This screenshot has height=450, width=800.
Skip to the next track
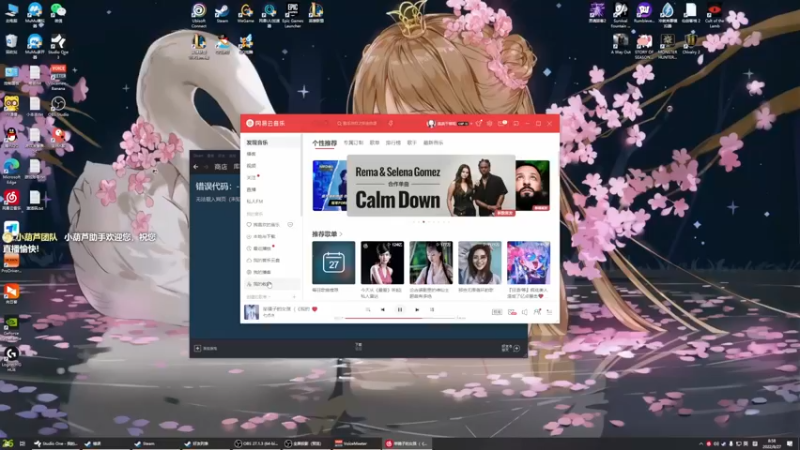tap(417, 310)
